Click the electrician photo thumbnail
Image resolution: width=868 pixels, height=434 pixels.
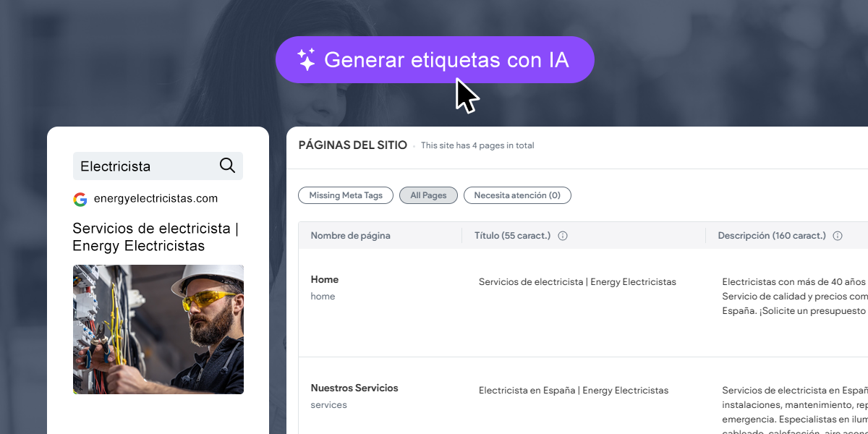coord(158,329)
